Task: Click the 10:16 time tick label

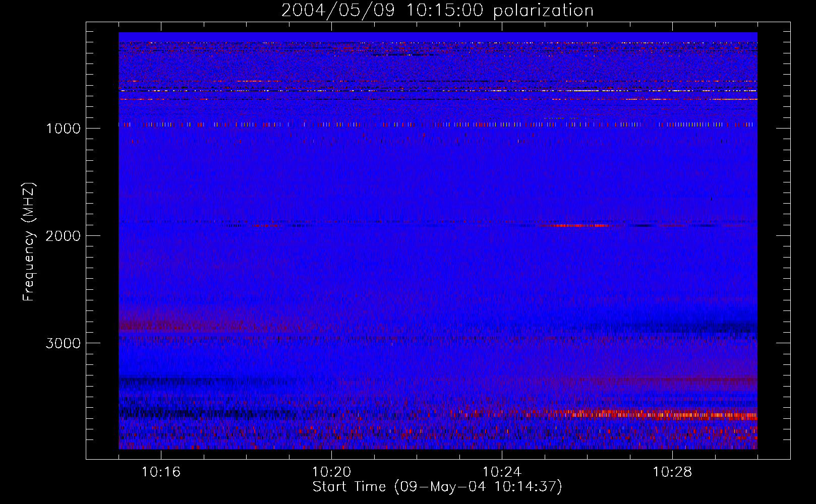Action: pyautogui.click(x=161, y=472)
